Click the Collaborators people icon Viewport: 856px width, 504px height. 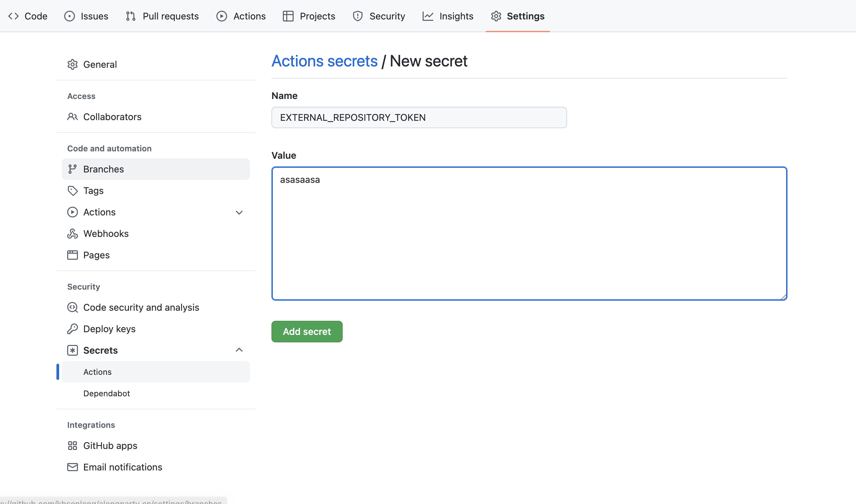click(x=73, y=117)
